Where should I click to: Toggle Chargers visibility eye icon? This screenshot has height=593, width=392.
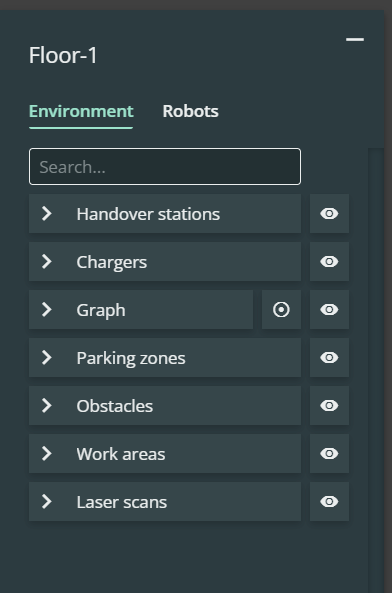click(x=329, y=262)
